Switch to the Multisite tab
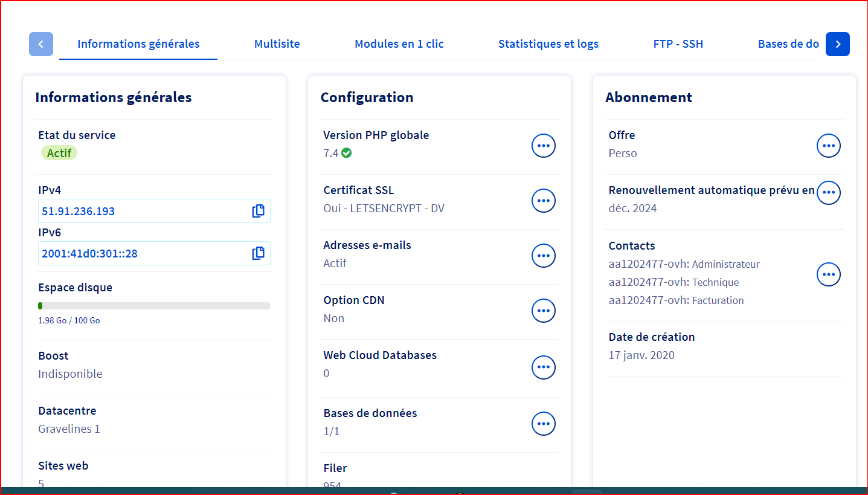 (x=277, y=44)
